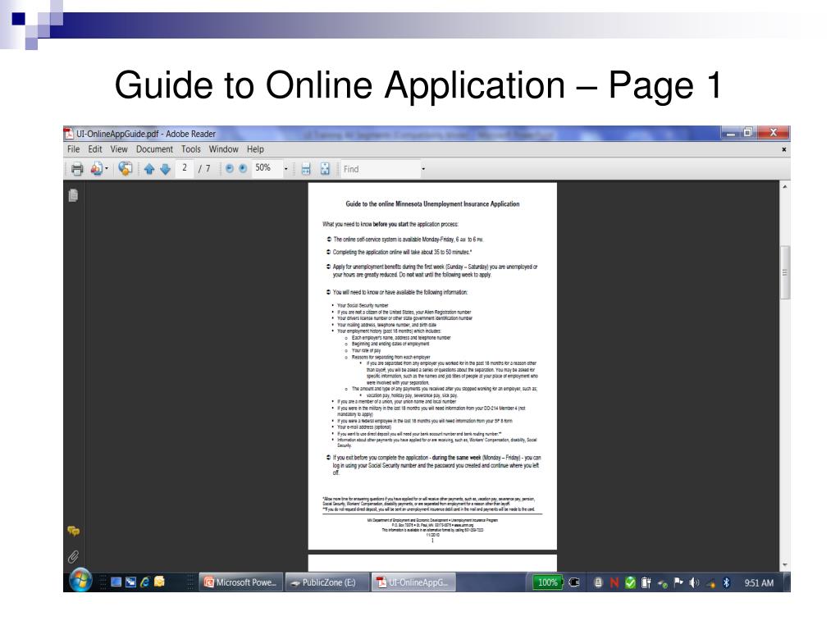
Task: Open the Attachments paperclip panel
Action: click(73, 557)
